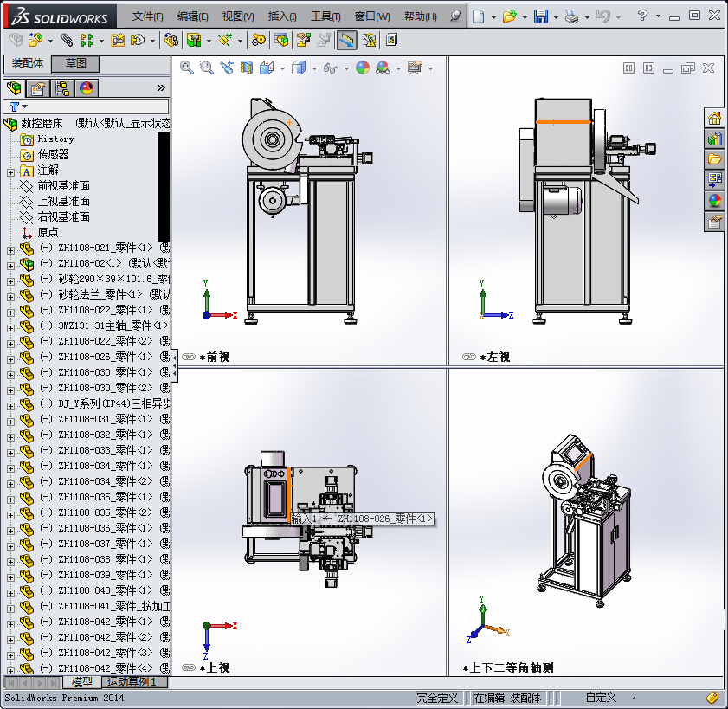
Task: Open the PropertyManager tab icon
Action: click(37, 88)
